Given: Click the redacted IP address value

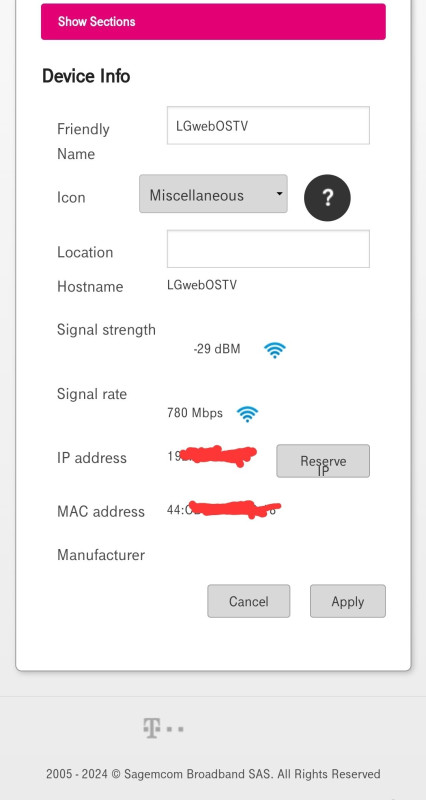Looking at the screenshot, I should click(212, 456).
